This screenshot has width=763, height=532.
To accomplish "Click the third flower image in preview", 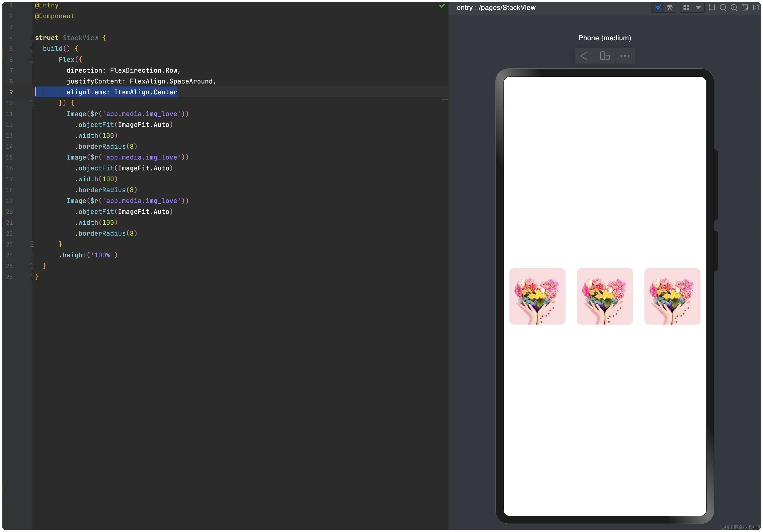I will pyautogui.click(x=672, y=296).
